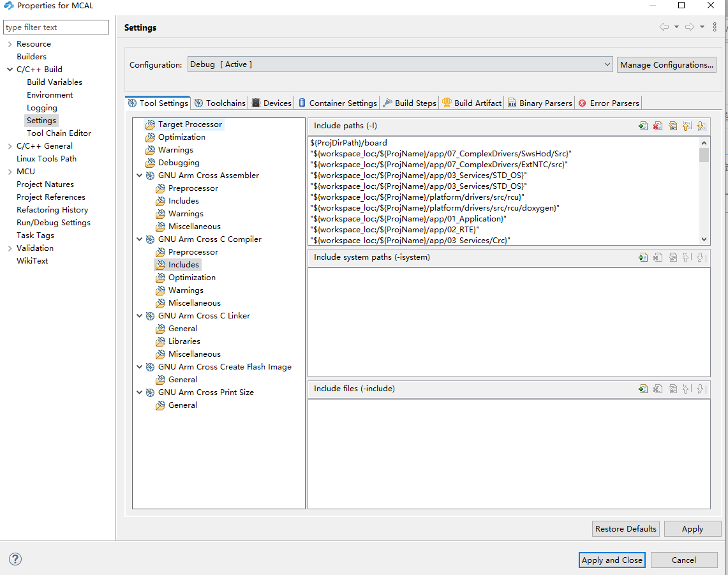This screenshot has width=728, height=575.
Task: Select the SwsHod/Src include path
Action: pyautogui.click(x=441, y=153)
